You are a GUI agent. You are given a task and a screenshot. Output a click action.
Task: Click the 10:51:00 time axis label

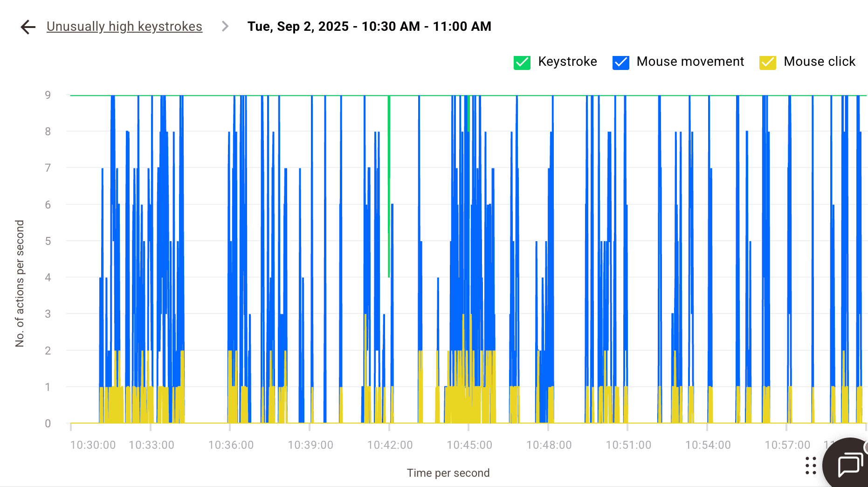628,445
